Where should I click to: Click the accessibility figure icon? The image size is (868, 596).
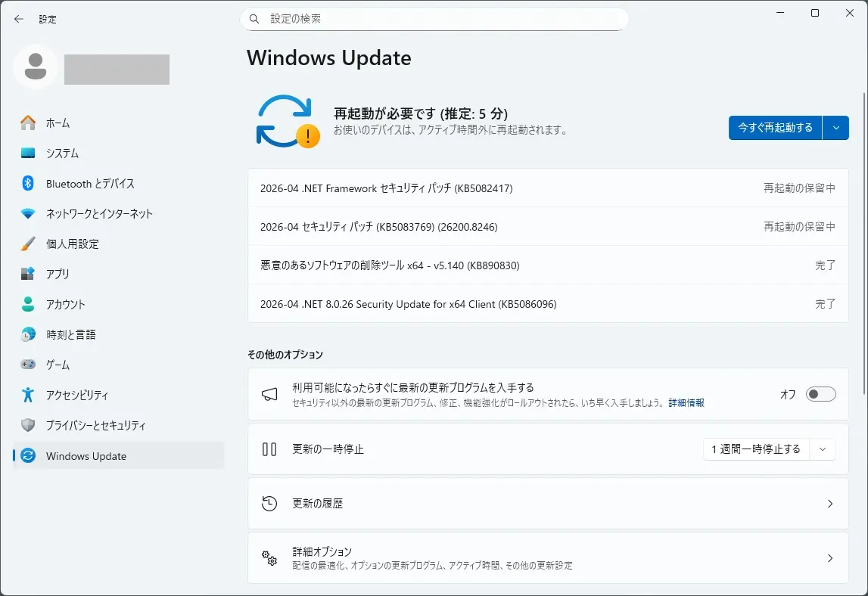tap(28, 395)
